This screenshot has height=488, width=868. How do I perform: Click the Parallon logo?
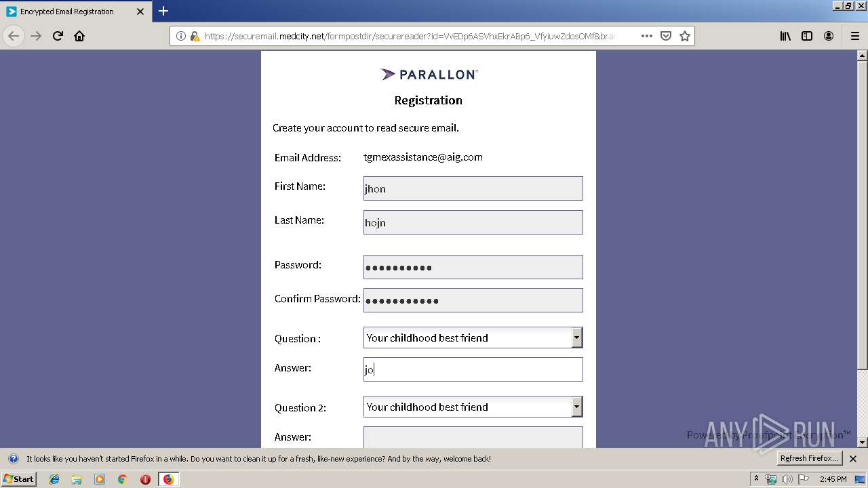click(429, 74)
